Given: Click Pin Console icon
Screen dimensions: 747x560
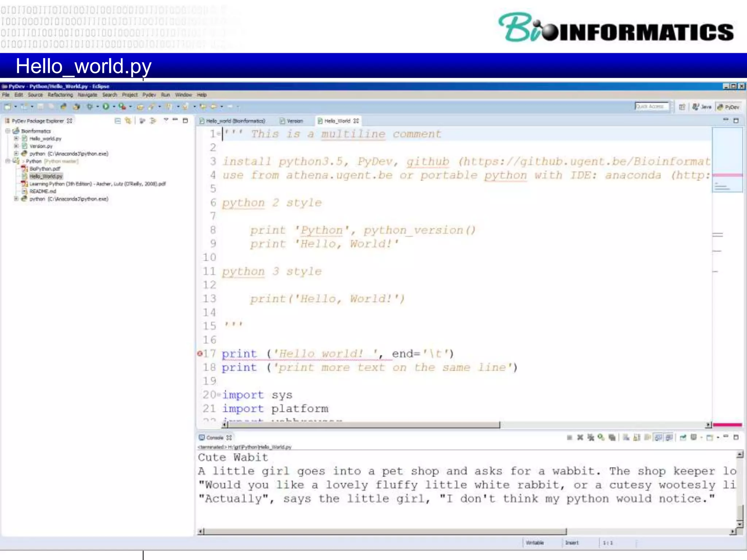Looking at the screenshot, I should (x=683, y=437).
